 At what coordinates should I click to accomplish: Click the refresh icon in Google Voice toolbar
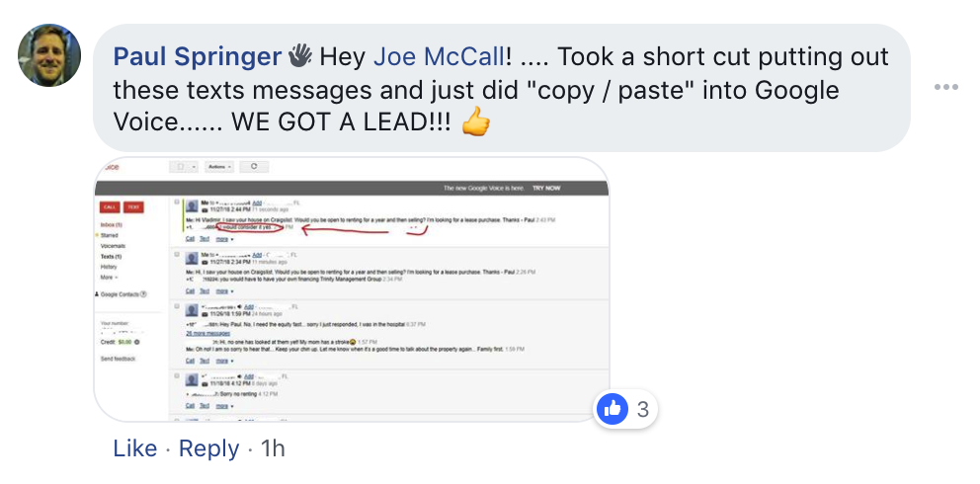[x=255, y=167]
